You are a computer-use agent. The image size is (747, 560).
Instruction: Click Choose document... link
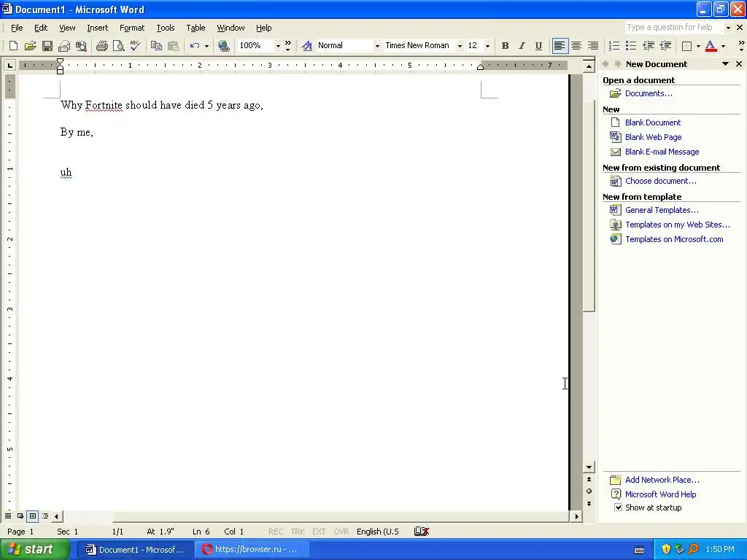[661, 181]
